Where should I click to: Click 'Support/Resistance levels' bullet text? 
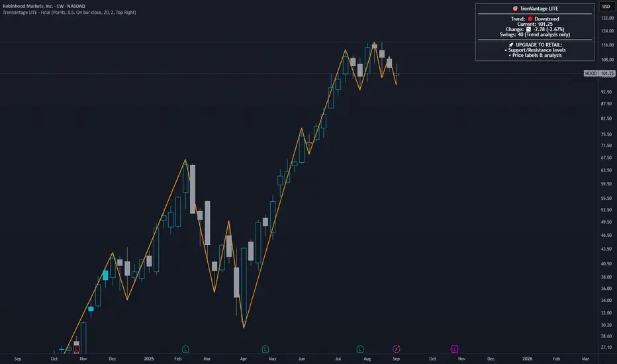tap(536, 50)
